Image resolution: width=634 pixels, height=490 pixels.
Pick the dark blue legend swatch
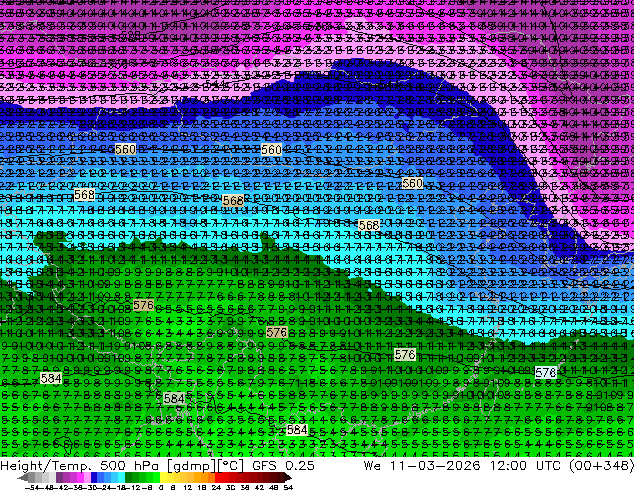(94, 477)
